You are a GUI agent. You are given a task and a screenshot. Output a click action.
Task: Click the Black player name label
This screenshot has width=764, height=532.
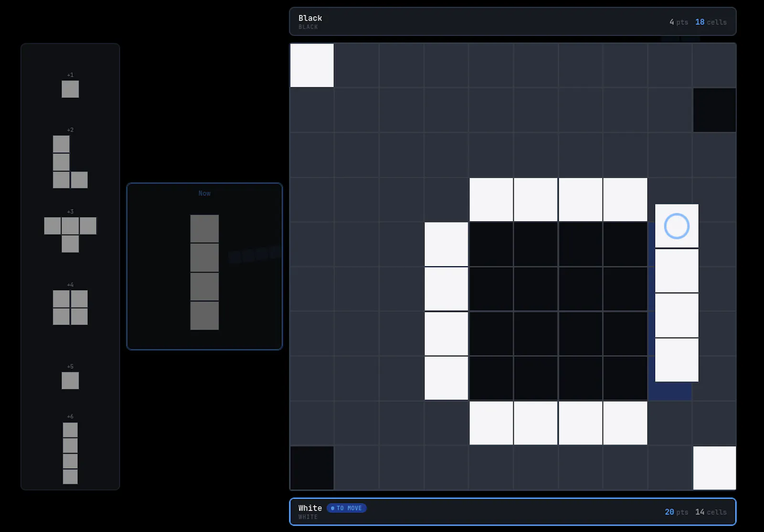coord(310,18)
